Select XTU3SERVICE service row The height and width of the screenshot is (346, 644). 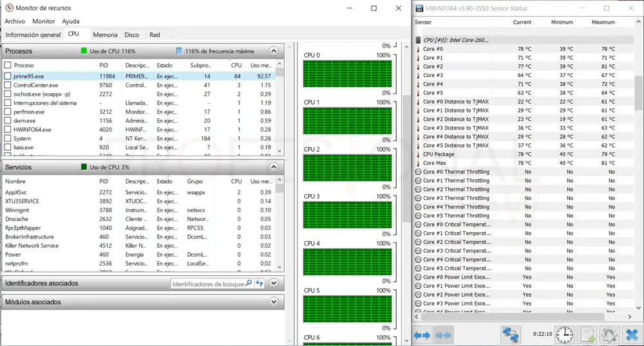click(139, 201)
